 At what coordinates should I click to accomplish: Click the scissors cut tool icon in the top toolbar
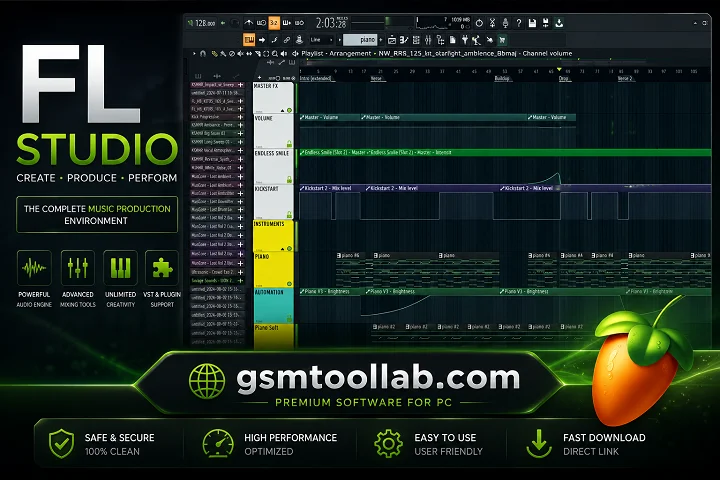pyautogui.click(x=492, y=23)
